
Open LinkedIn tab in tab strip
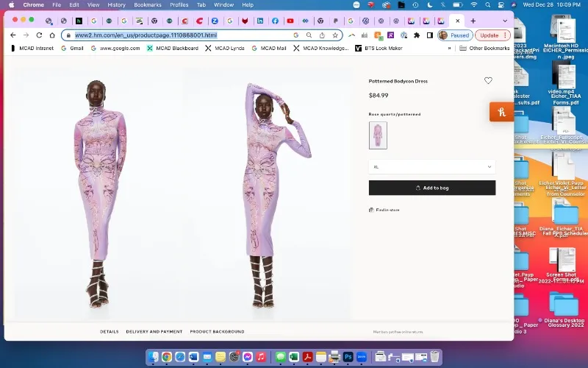tap(260, 21)
